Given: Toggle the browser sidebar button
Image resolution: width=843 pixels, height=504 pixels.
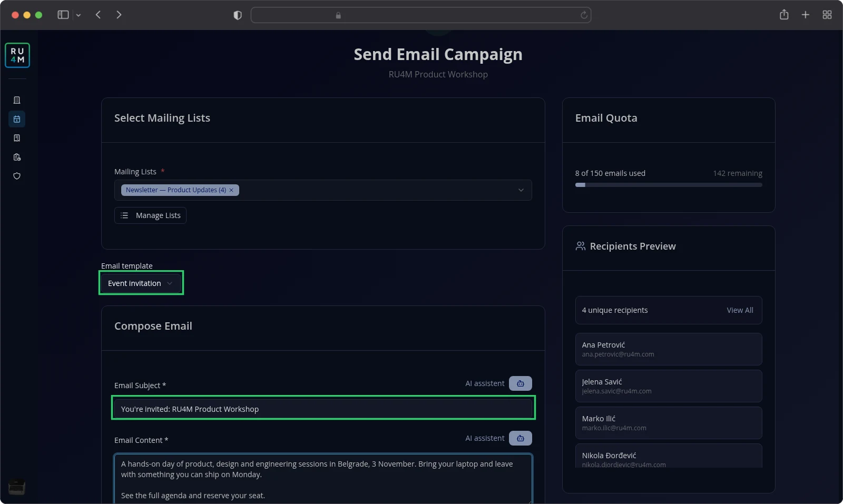Looking at the screenshot, I should pyautogui.click(x=63, y=15).
